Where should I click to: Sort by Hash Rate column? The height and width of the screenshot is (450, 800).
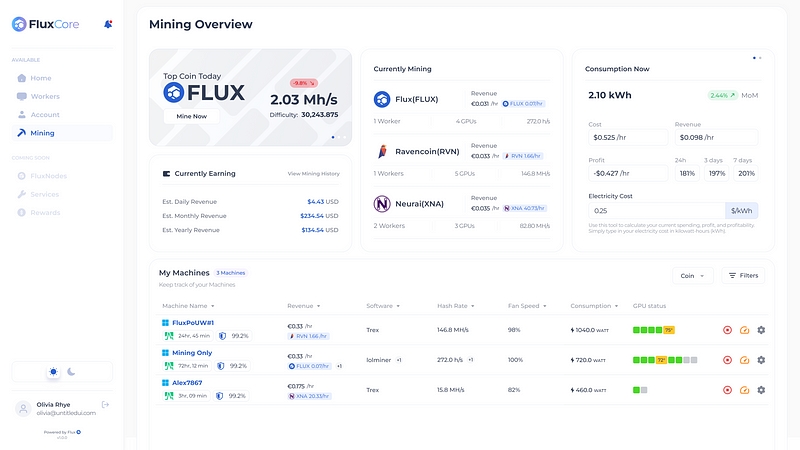(x=456, y=306)
